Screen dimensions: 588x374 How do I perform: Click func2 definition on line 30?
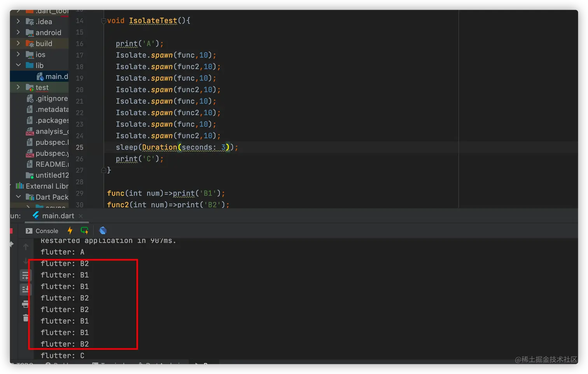point(168,204)
